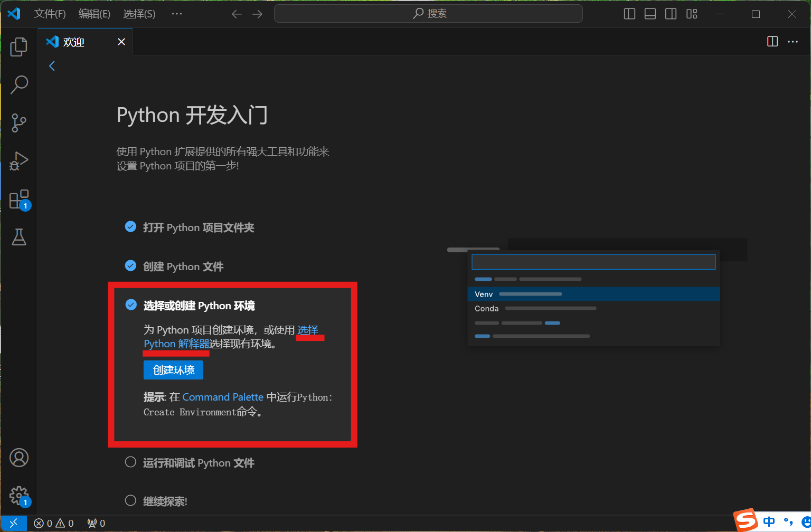The image size is (811, 532).
Task: Click the 搜索 command center box
Action: (x=428, y=14)
